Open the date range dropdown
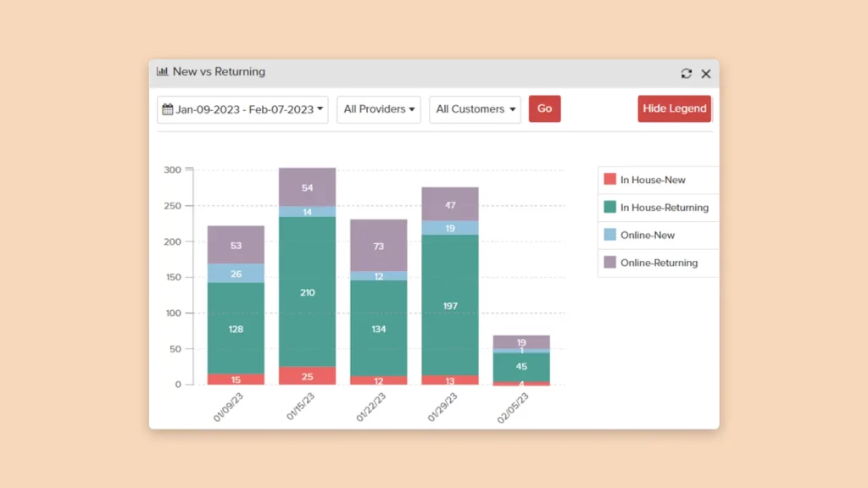This screenshot has width=868, height=488. (242, 109)
